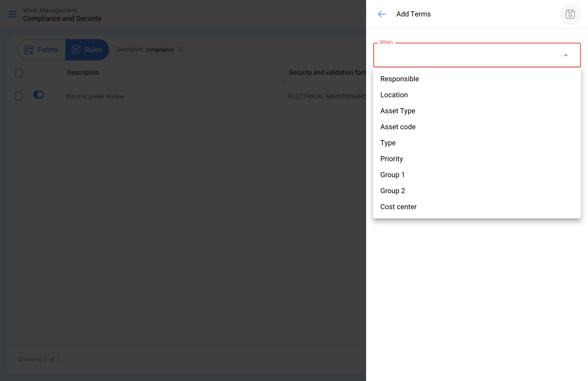This screenshot has height=381, width=588.
Task: Pick the Cost center option
Action: pos(398,207)
